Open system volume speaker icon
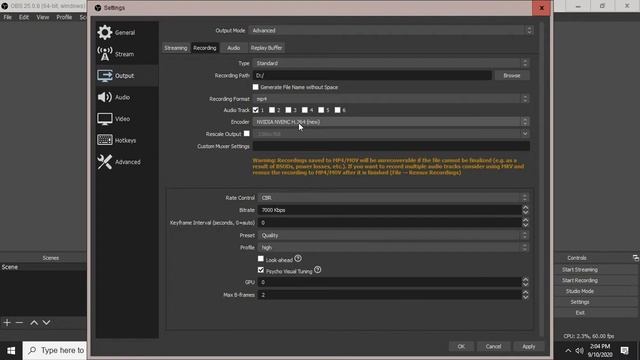The height and width of the screenshot is (360, 640). click(x=579, y=351)
